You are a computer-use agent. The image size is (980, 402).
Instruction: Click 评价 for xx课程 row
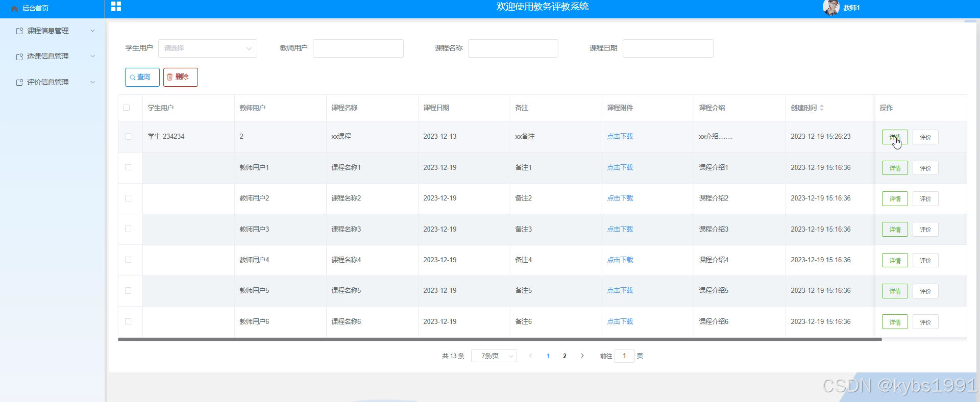[x=925, y=137]
